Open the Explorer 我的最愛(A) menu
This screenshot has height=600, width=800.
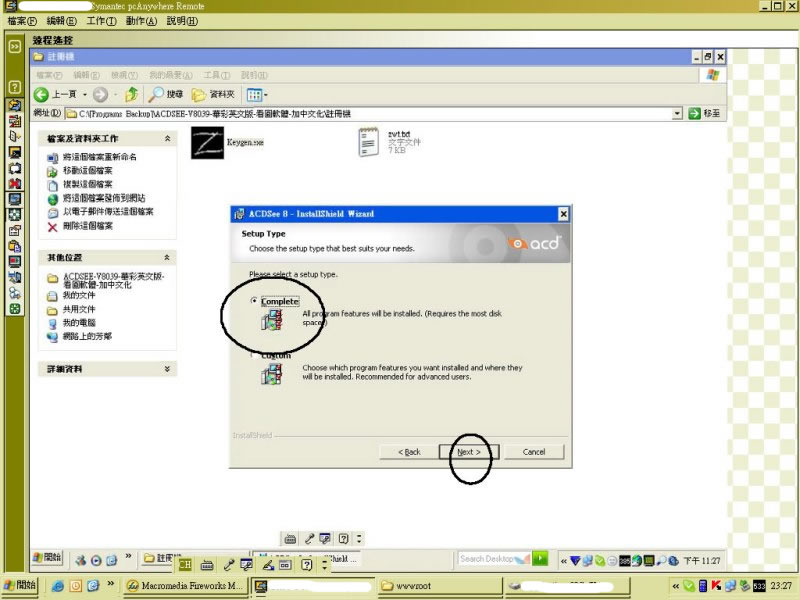click(x=171, y=75)
